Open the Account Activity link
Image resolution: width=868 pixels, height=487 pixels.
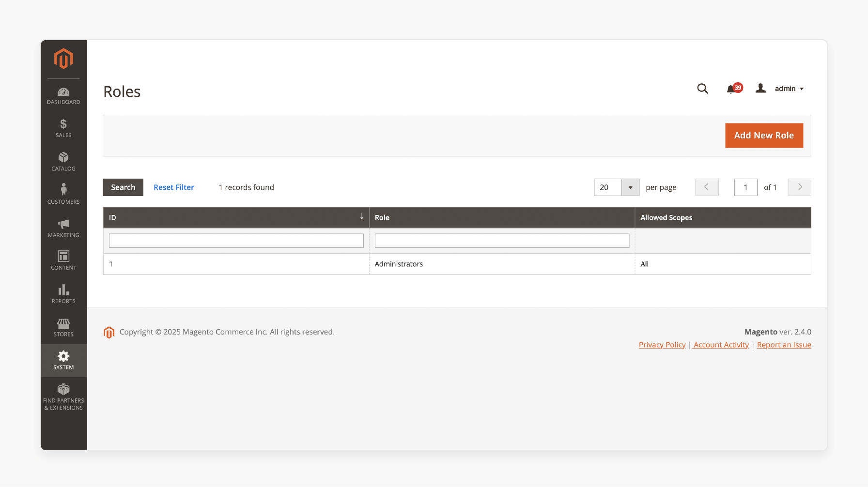click(721, 345)
